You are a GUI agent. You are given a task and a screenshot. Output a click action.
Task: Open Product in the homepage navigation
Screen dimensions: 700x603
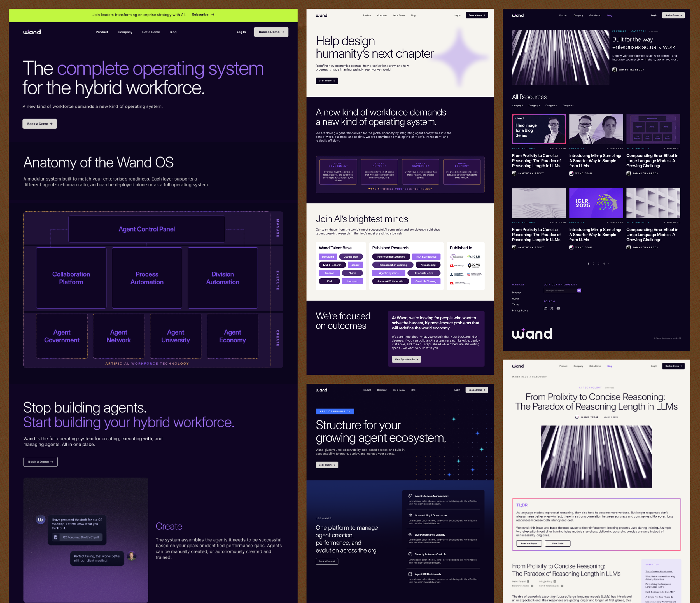pos(102,32)
